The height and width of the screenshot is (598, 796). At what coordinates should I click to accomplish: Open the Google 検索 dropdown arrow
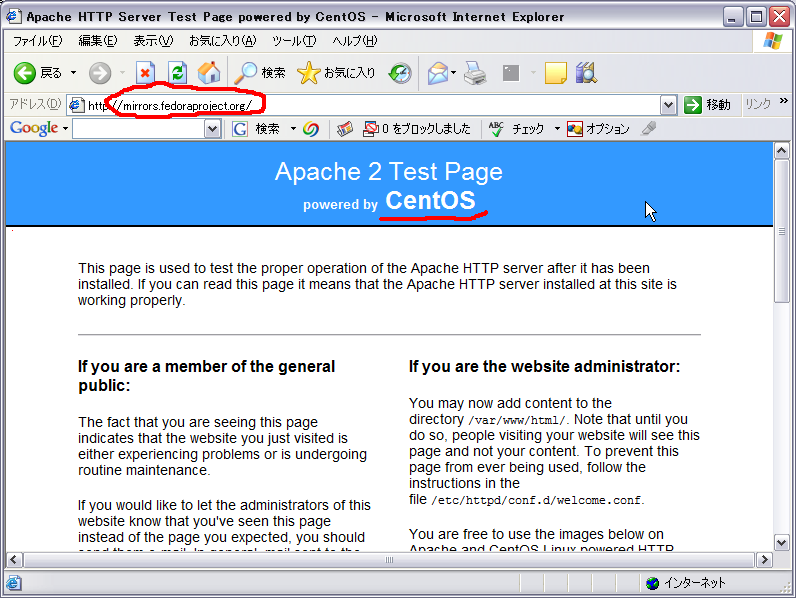293,129
